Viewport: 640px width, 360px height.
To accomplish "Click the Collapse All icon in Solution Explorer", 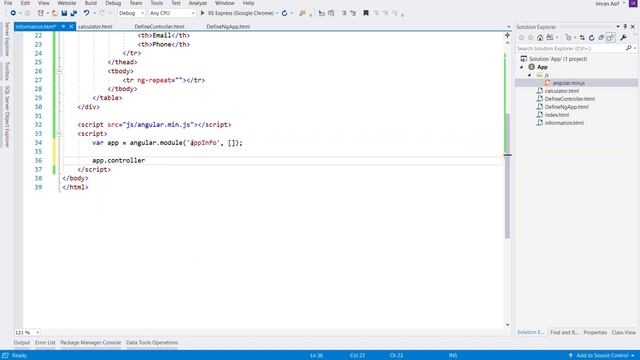I will [x=601, y=38].
